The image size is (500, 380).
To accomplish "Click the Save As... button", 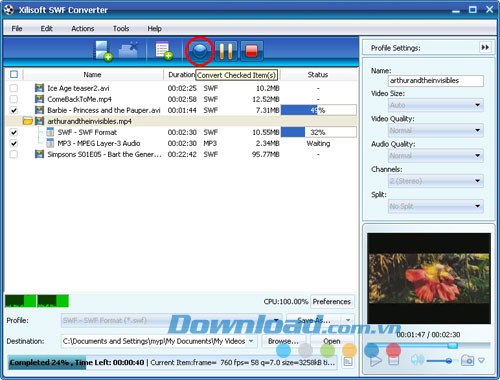I will click(x=314, y=320).
